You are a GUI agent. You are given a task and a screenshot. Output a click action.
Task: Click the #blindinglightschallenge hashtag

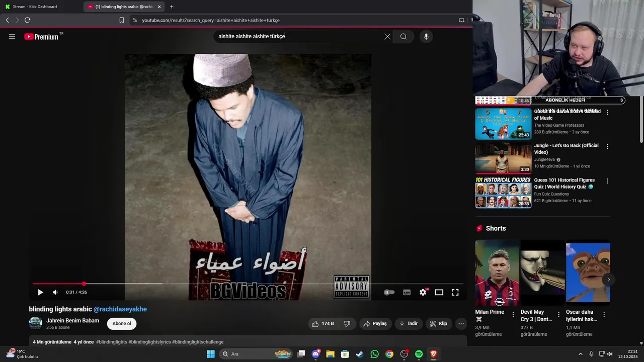[x=198, y=342]
